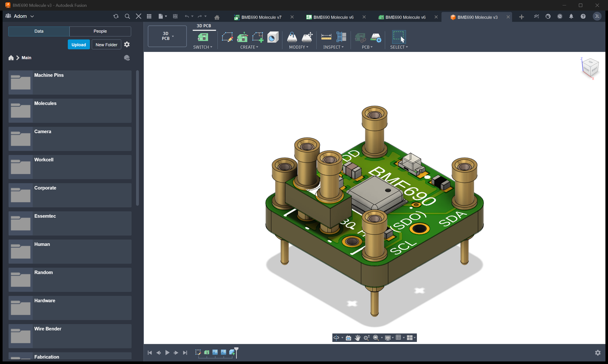The height and width of the screenshot is (364, 608).
Task: Expand the SELECT dropdown menu
Action: (x=399, y=47)
